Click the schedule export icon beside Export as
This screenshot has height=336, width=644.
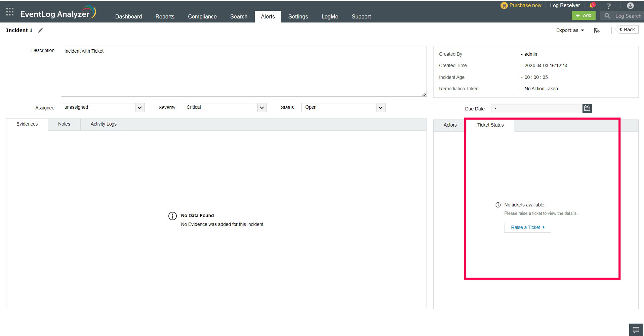[597, 31]
